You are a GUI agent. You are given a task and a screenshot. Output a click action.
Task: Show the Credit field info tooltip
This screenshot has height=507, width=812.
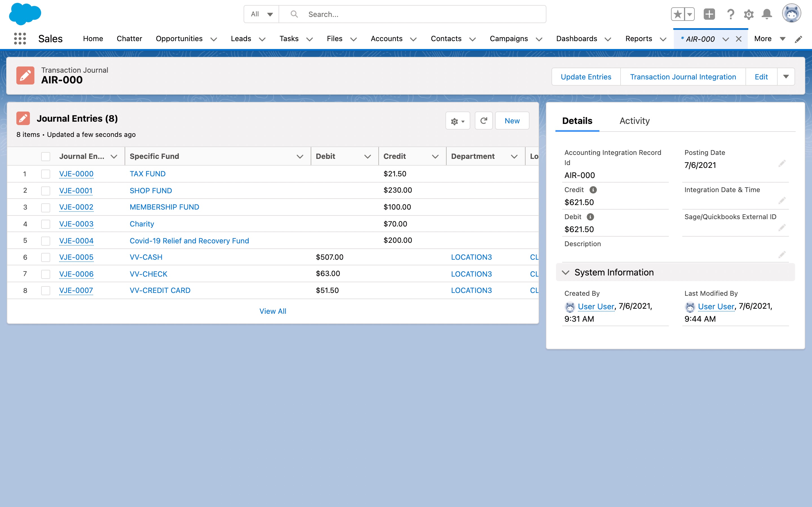pyautogui.click(x=593, y=190)
